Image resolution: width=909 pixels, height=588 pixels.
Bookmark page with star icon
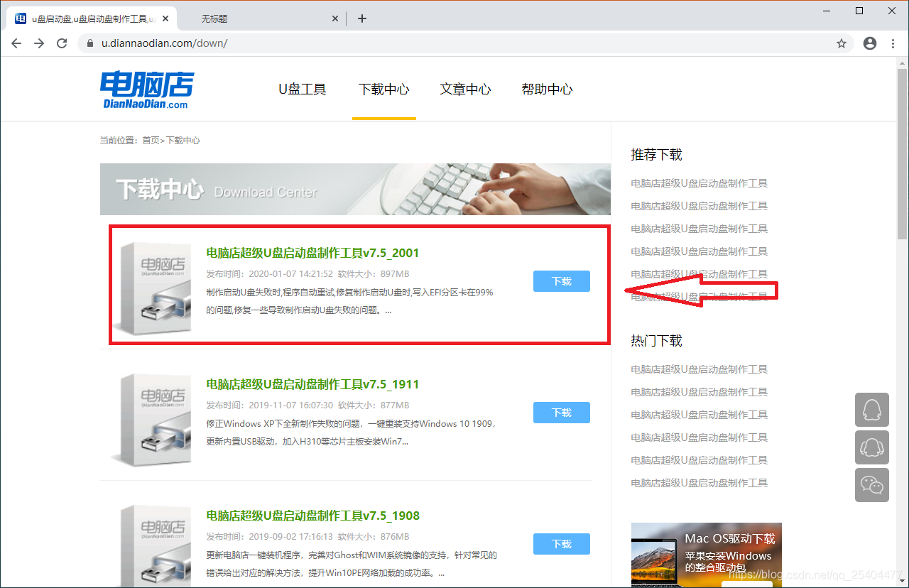[x=842, y=43]
